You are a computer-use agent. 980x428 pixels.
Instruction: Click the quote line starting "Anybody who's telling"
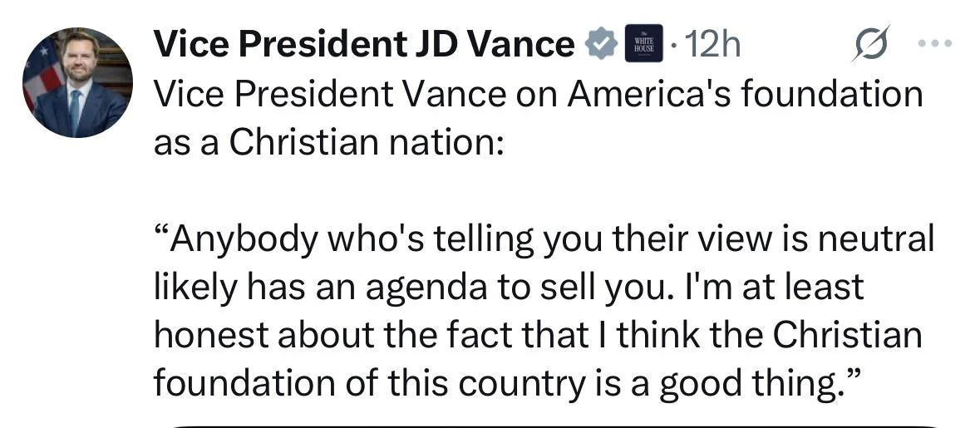544,240
